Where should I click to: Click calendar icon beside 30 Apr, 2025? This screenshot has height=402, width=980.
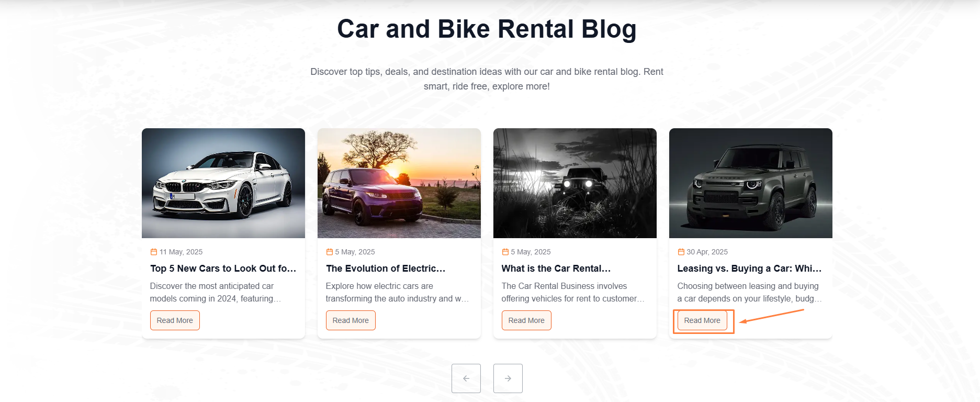[681, 252]
